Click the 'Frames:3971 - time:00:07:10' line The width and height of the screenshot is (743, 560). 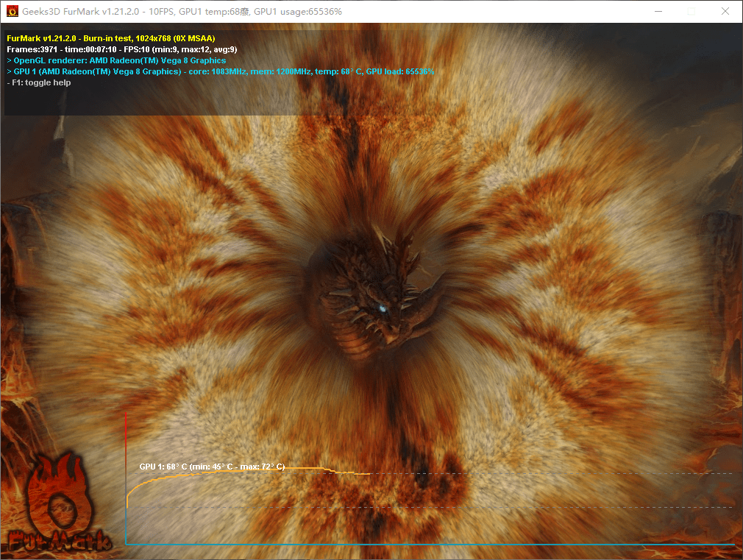[x=122, y=49]
